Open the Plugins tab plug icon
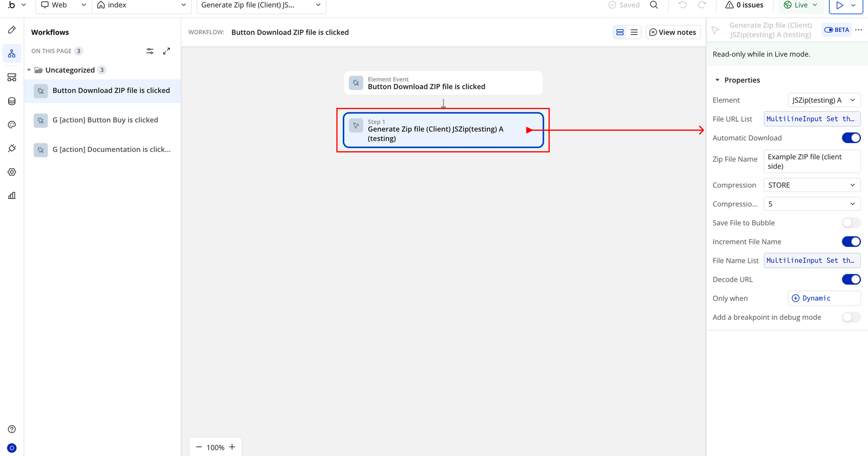Screen dimensions: 868x456 (12, 148)
